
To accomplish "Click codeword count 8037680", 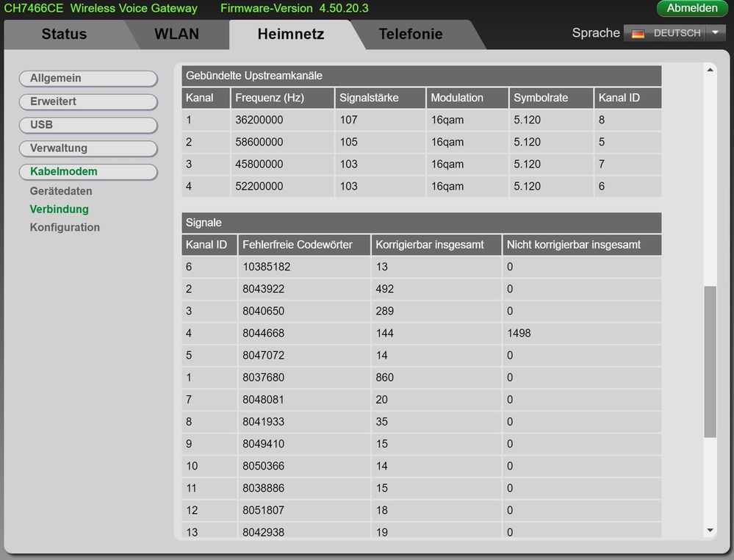I will (x=263, y=378).
